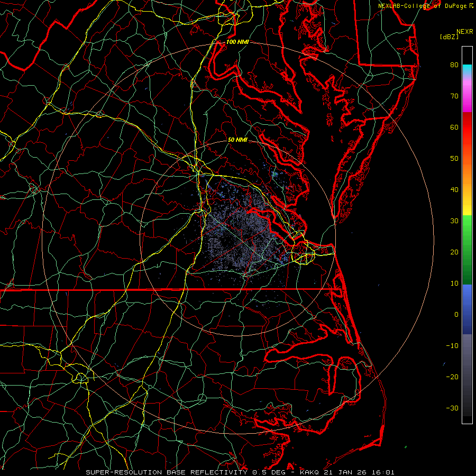Select the 80 dBZ scale label

click(453, 65)
